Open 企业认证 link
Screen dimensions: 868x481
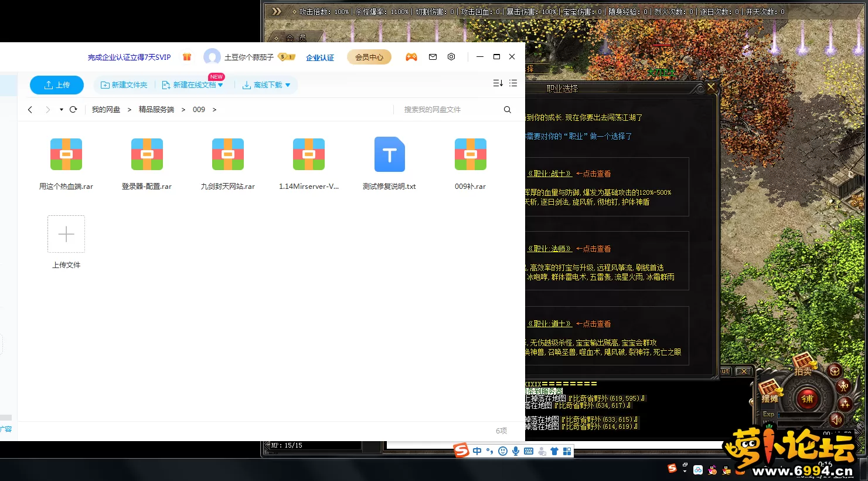[x=320, y=57]
